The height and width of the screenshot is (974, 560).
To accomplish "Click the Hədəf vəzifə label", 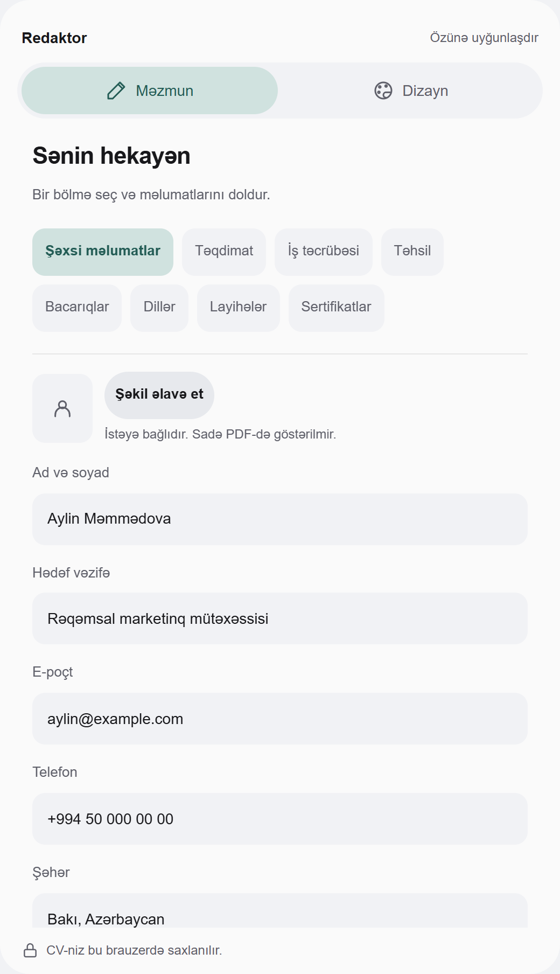I will [71, 573].
